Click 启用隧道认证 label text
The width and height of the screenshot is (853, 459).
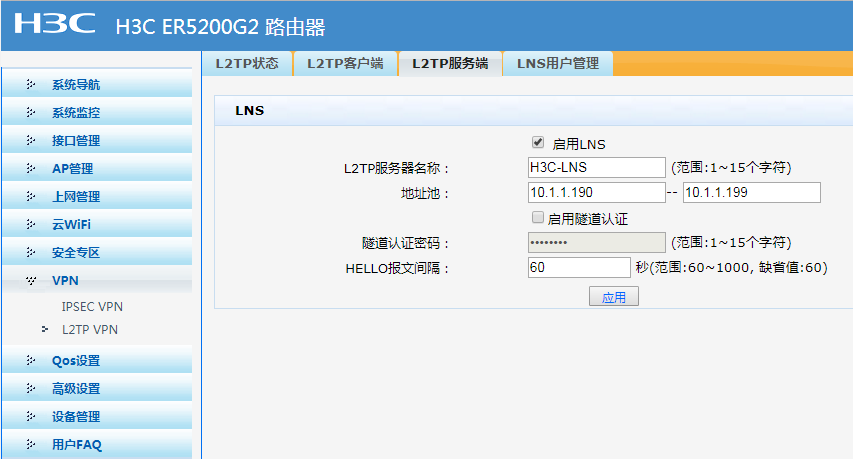coord(588,219)
